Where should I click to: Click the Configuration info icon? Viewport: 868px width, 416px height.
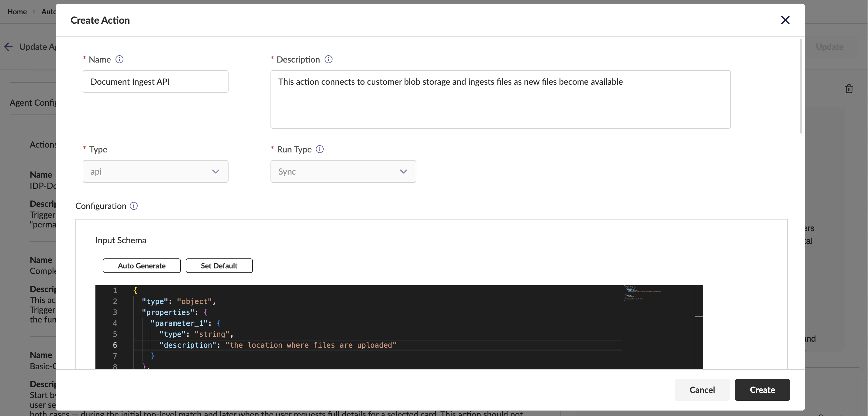[133, 206]
